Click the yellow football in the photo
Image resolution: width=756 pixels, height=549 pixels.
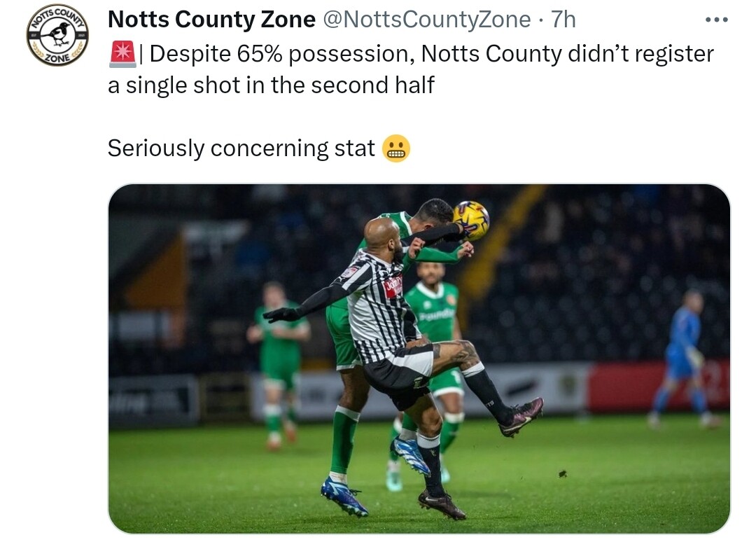(x=472, y=220)
